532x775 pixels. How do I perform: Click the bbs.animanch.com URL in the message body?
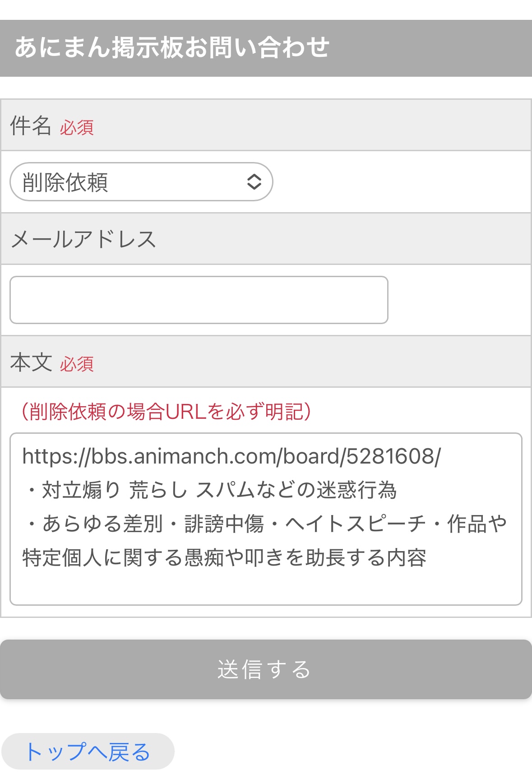point(231,456)
